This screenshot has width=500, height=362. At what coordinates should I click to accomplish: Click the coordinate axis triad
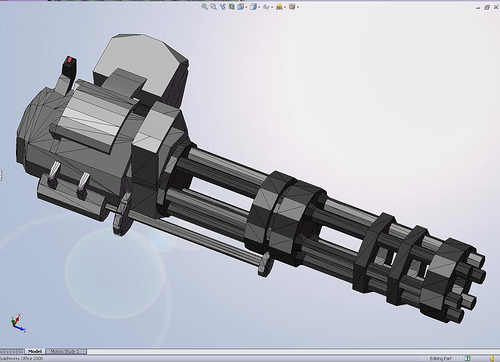(x=17, y=323)
